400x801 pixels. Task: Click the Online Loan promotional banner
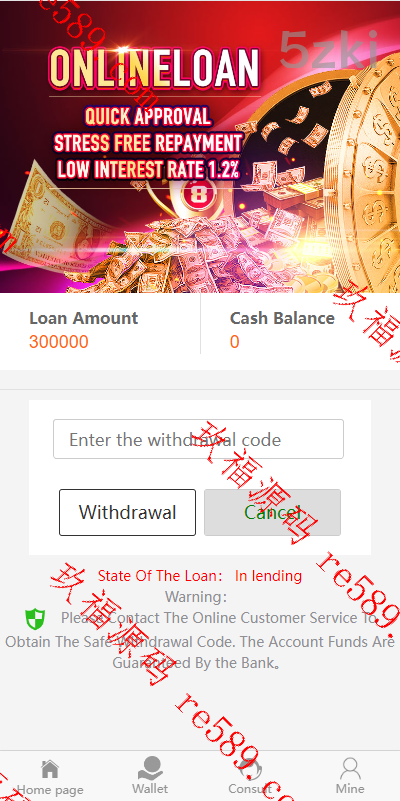(200, 147)
